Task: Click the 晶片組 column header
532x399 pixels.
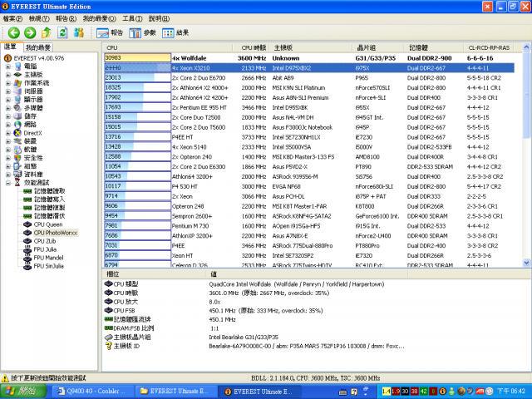Action: coord(378,48)
